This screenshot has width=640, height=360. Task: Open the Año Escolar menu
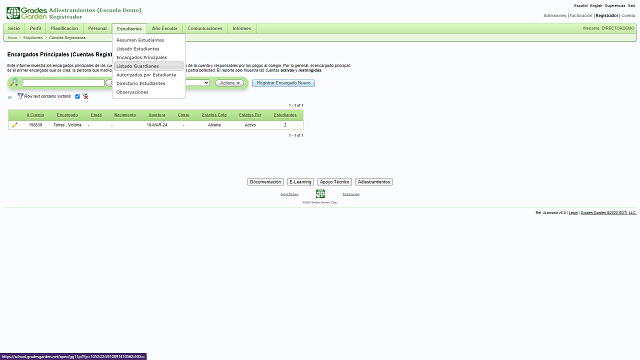164,28
